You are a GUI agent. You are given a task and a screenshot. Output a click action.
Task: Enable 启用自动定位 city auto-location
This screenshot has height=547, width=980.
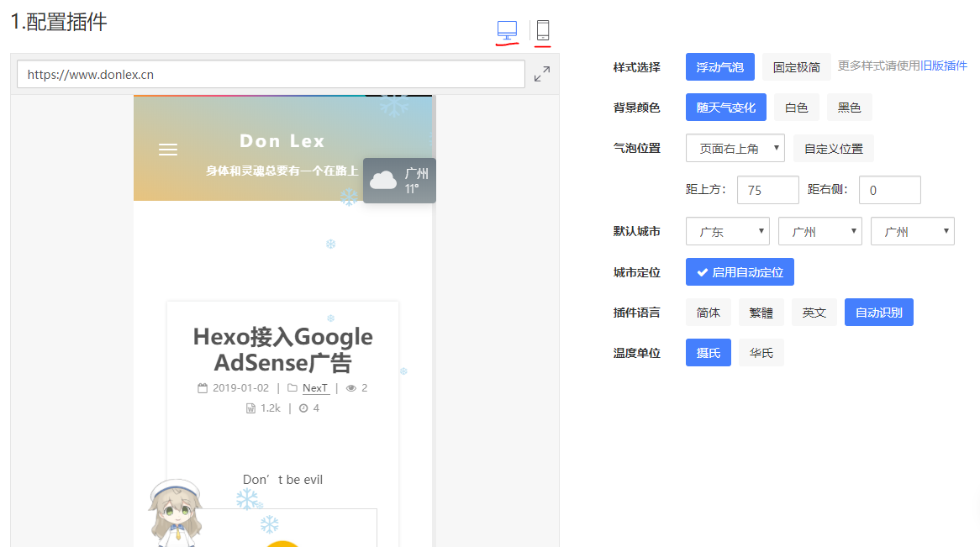point(740,271)
